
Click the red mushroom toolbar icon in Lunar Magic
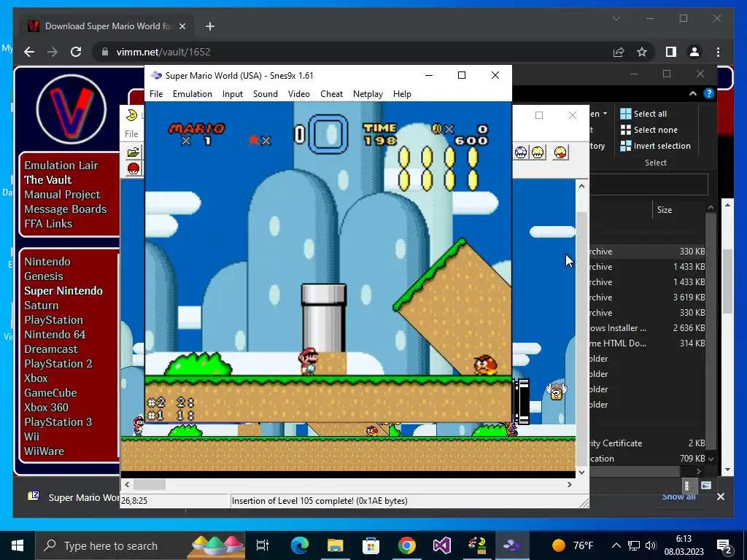point(133,168)
